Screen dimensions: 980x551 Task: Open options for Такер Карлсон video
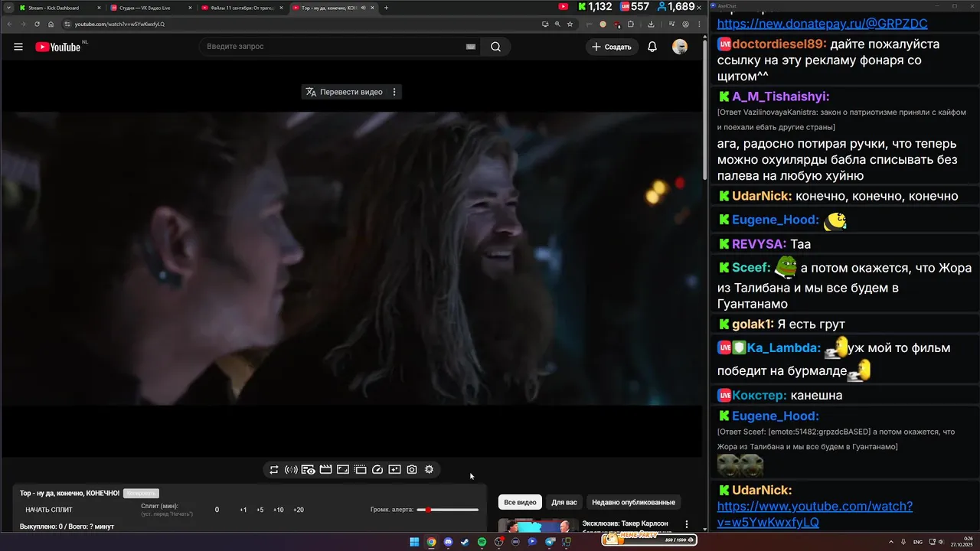pyautogui.click(x=687, y=525)
